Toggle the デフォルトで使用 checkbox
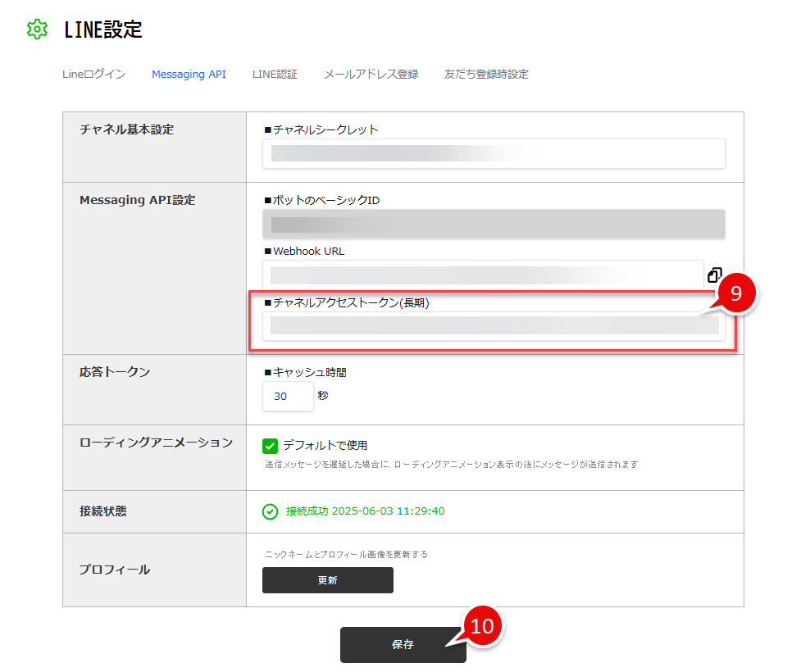The width and height of the screenshot is (810, 672). (270, 446)
